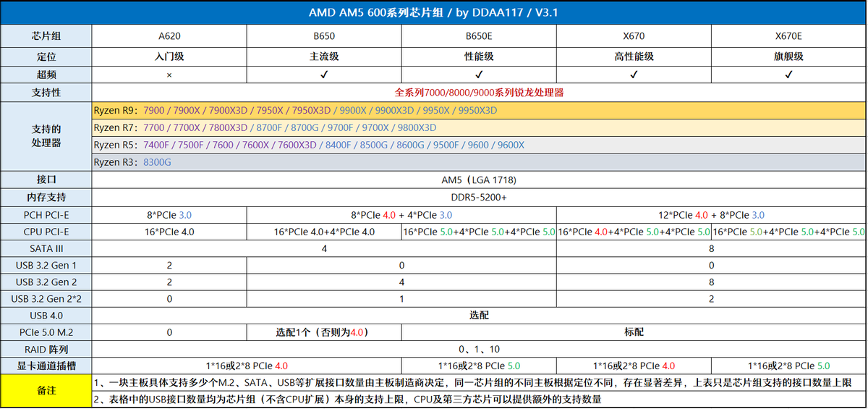Click the '支持的处理器' row header
Viewport: 868px width, 409px height.
pos(46,136)
